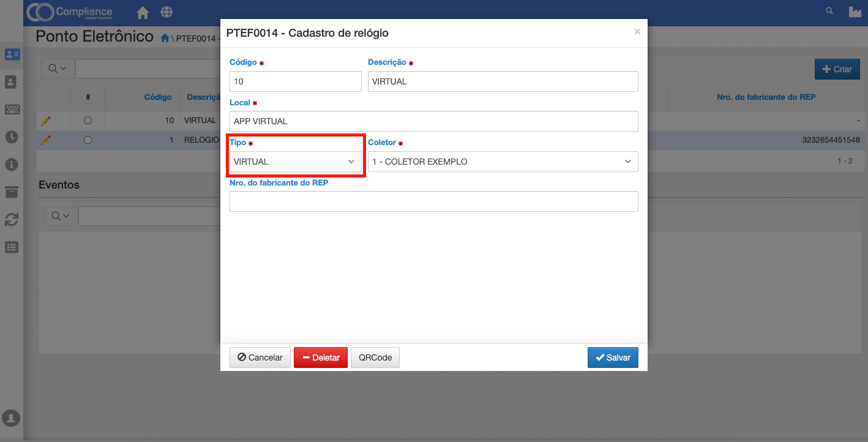
Task: Open the ID card sidebar icon
Action: click(x=12, y=54)
